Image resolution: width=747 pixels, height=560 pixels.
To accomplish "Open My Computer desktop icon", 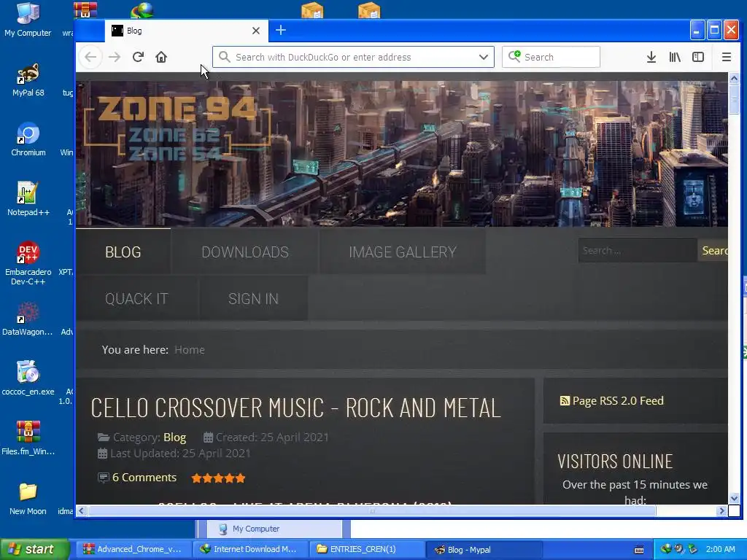I will [28, 20].
